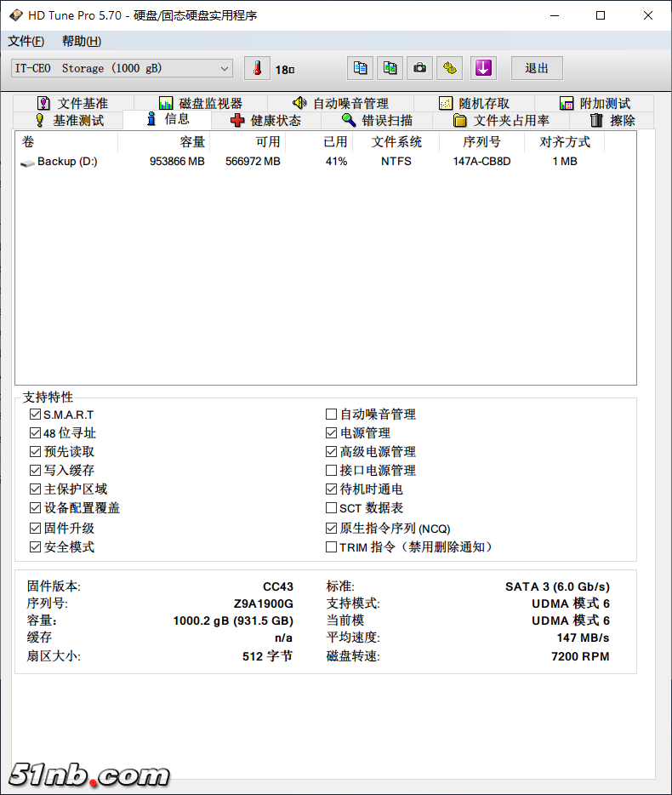672x795 pixels.
Task: Open the options wrench icon
Action: [x=450, y=68]
